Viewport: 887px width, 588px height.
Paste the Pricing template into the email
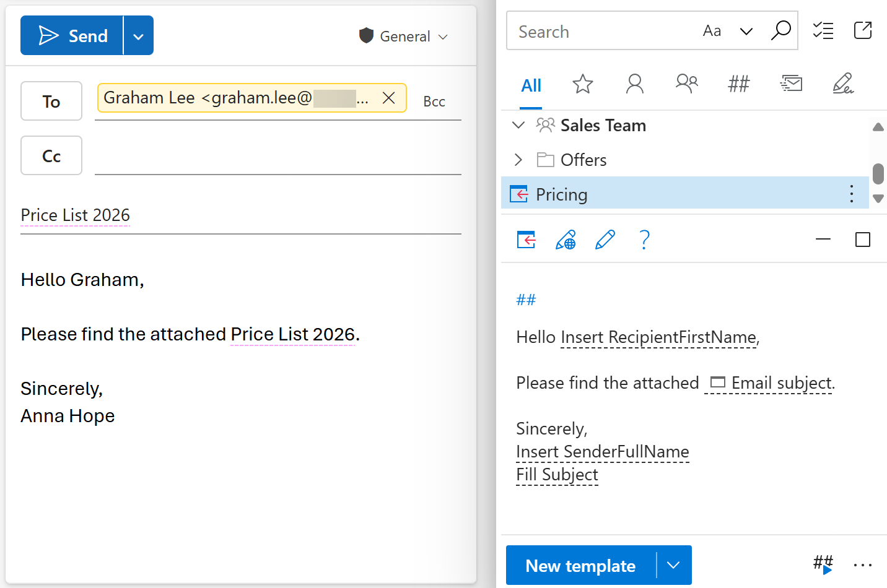526,240
